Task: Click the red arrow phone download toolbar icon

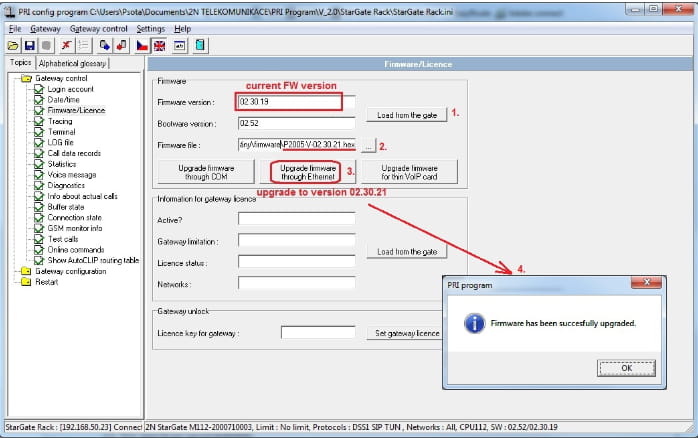Action: (121, 45)
